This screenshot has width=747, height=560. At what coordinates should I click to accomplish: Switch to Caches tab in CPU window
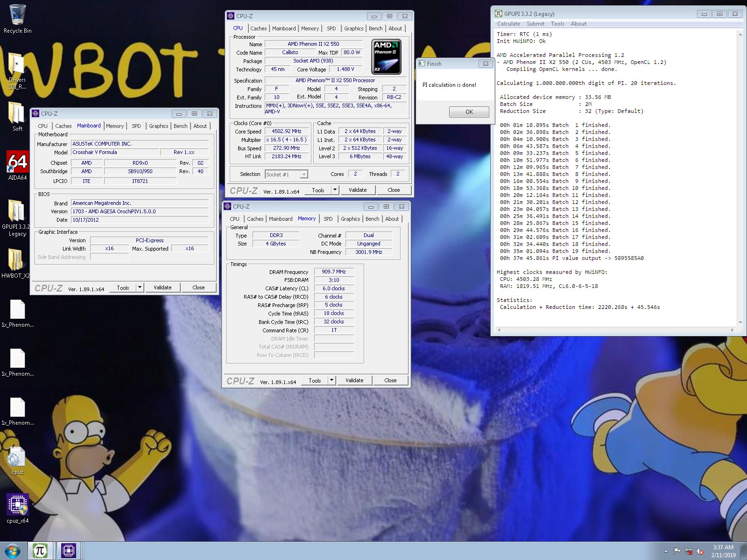click(x=258, y=28)
